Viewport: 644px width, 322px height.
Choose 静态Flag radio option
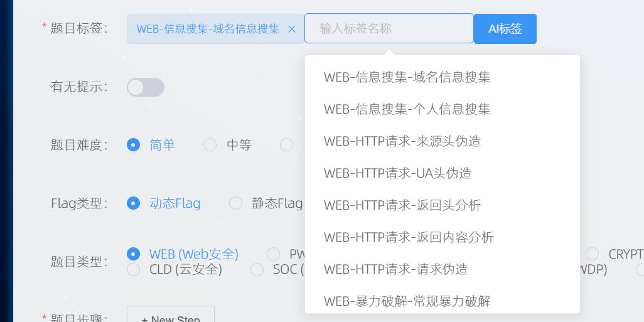pyautogui.click(x=235, y=203)
